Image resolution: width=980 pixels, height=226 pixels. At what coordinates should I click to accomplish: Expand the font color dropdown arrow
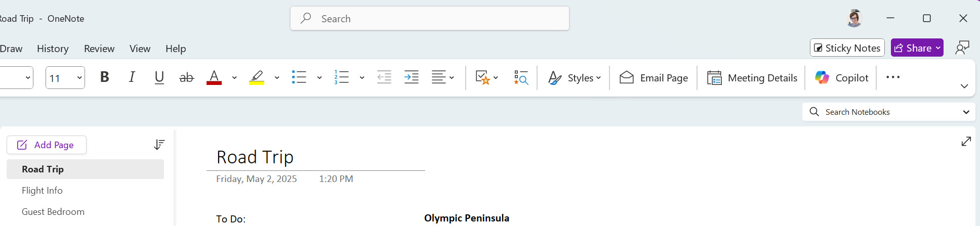pos(234,77)
